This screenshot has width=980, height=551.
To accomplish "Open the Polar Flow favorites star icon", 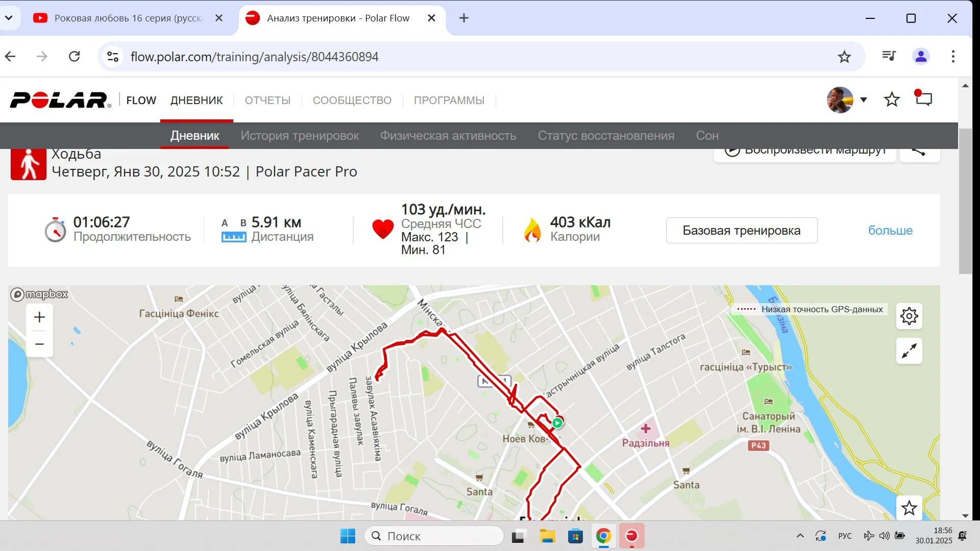I will coord(892,99).
